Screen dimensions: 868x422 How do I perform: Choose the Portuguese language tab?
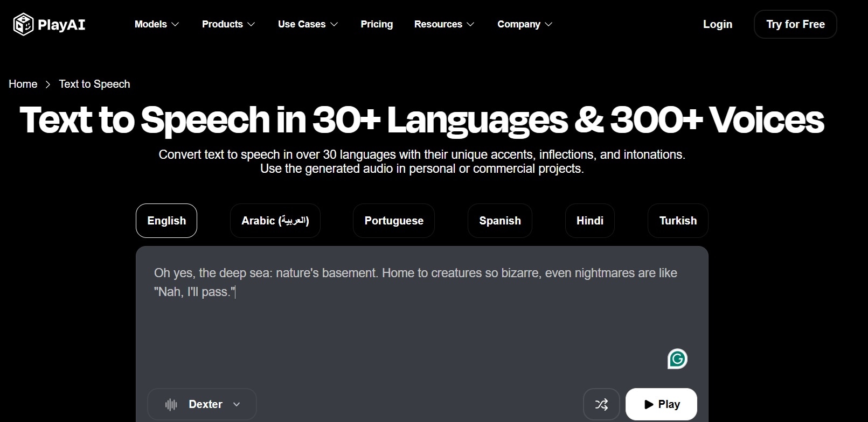[x=394, y=221]
